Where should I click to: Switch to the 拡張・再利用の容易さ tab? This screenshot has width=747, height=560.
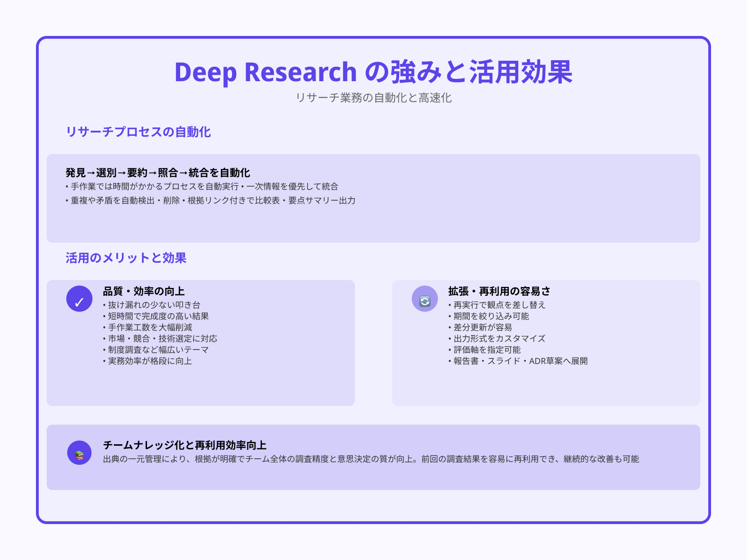click(x=498, y=291)
